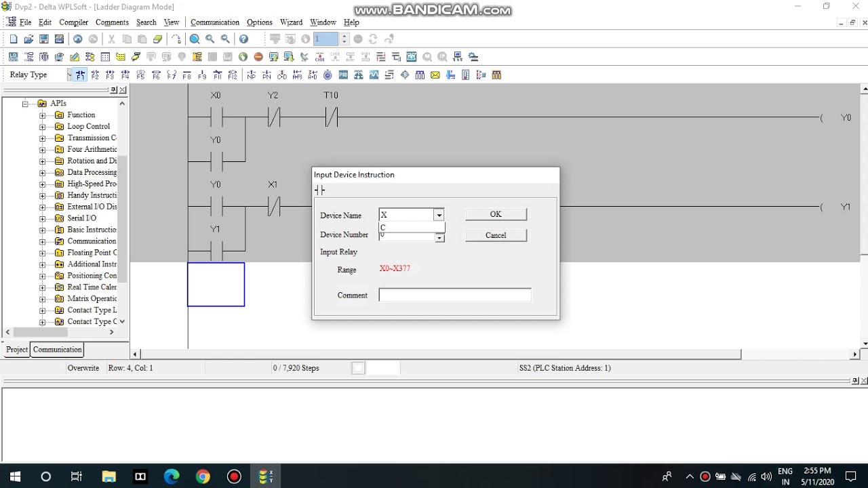Select the F4 falling-edge contact tool

(x=125, y=75)
